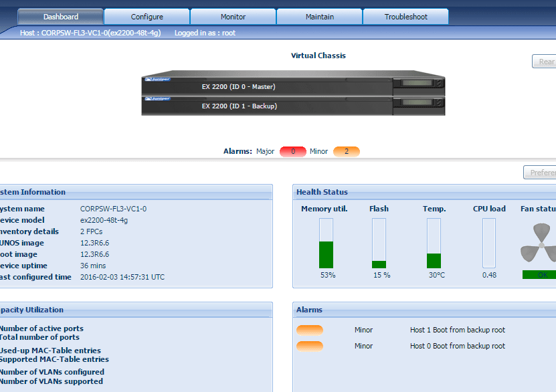Click the Host 1 Boot from backup root alarm
The height and width of the screenshot is (392, 556).
[458, 329]
